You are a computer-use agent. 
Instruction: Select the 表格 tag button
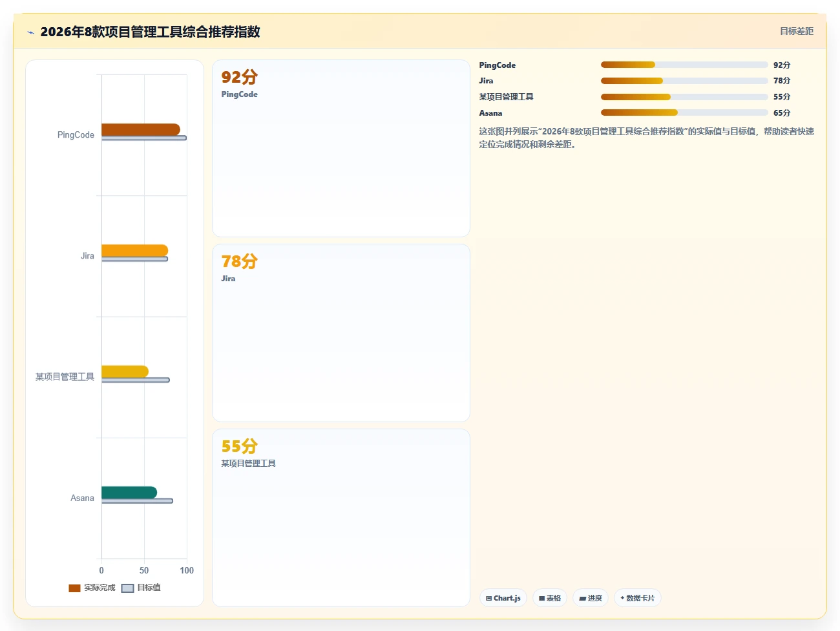(550, 598)
